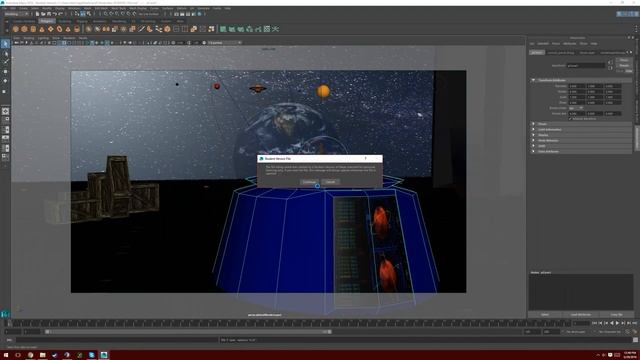Create a polygon torus from the shelf
The width and height of the screenshot is (640, 360).
point(59,29)
